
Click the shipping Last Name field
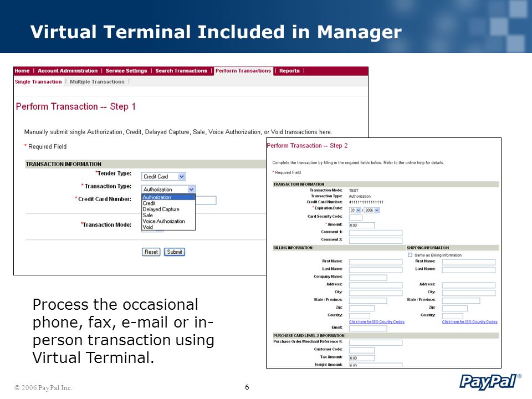point(469,270)
